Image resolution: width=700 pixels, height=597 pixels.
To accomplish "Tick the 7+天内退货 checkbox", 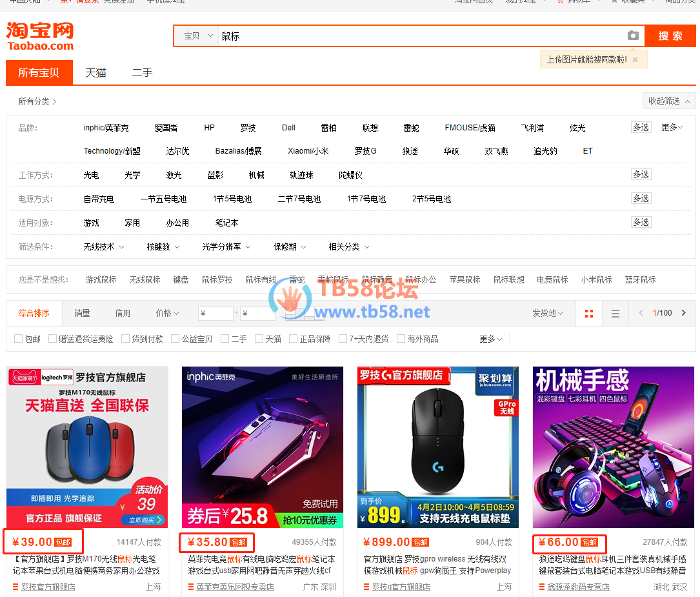I will coord(343,339).
